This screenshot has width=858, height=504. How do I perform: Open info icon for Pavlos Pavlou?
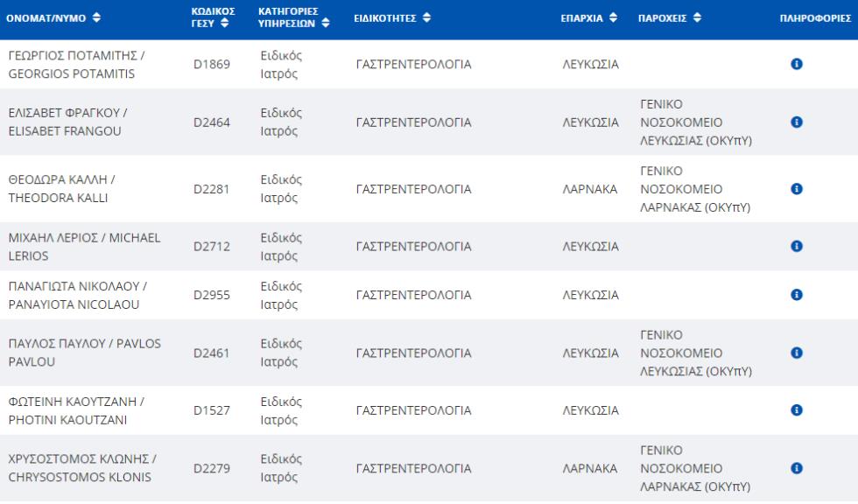pyautogui.click(x=796, y=353)
